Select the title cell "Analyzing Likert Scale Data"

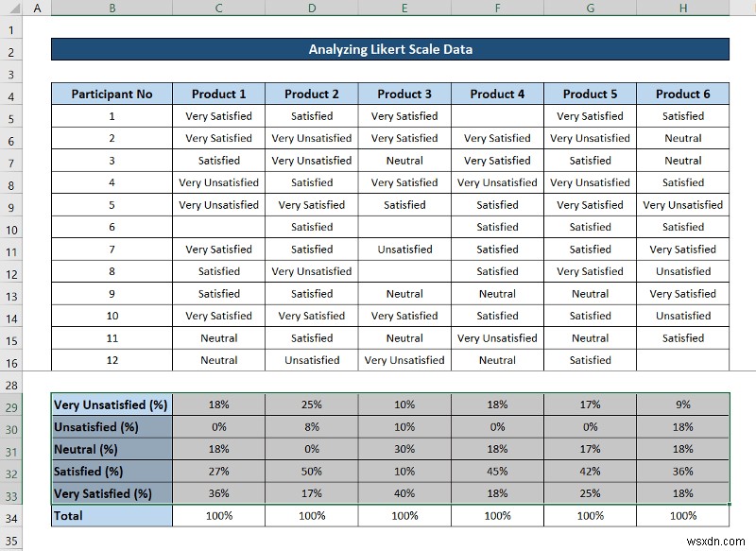pyautogui.click(x=390, y=48)
